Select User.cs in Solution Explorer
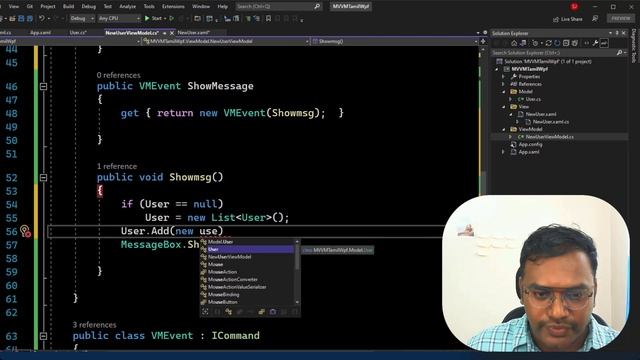 coord(533,99)
